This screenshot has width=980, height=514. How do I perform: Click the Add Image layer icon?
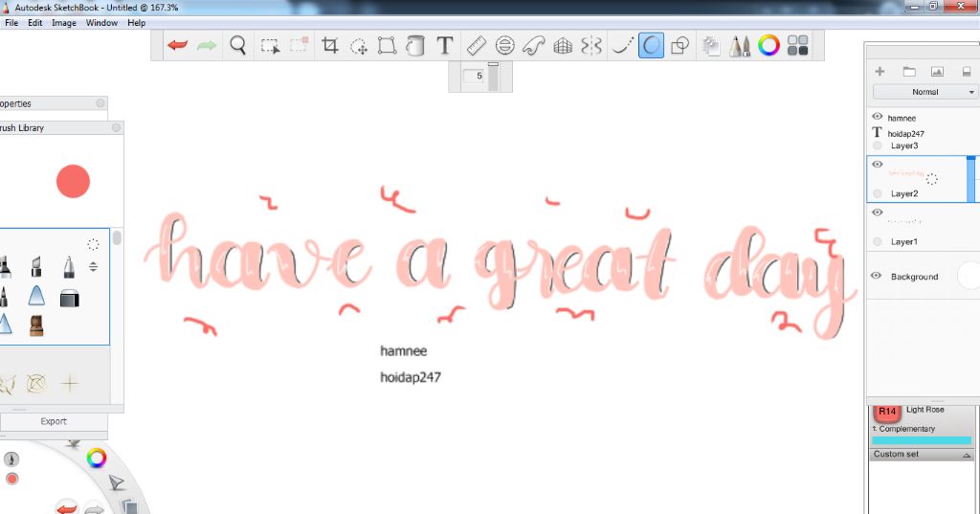937,72
